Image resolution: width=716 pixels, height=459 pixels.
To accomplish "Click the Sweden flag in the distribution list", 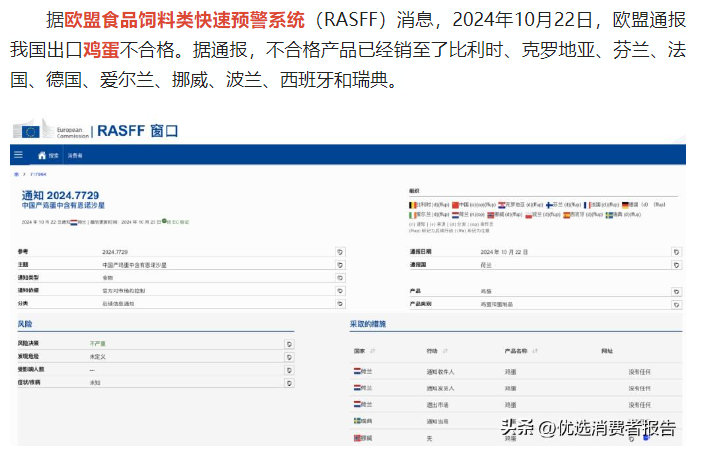I will tap(609, 215).
